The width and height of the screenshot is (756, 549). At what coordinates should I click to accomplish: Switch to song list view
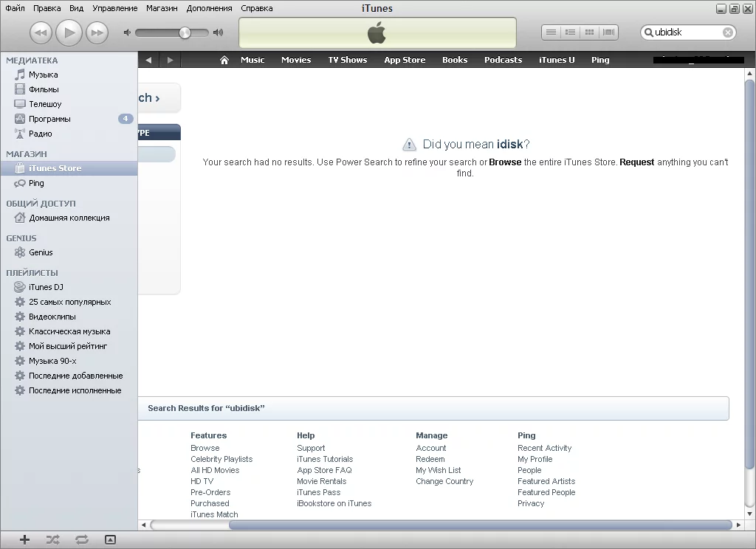[x=551, y=32]
